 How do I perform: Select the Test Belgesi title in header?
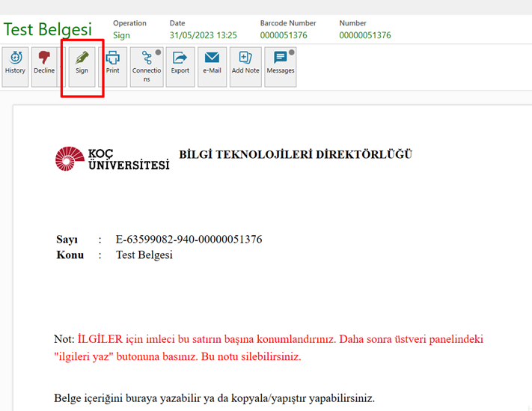(x=48, y=30)
